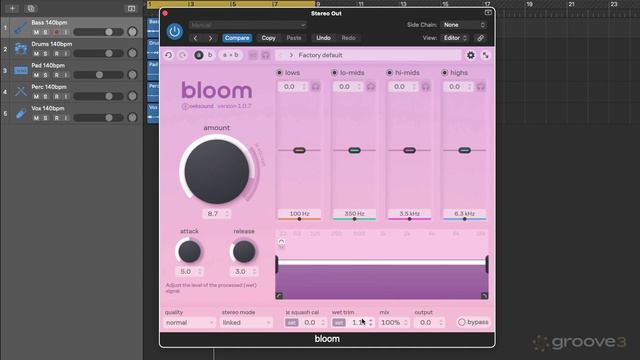The height and width of the screenshot is (360, 640).
Task: Click the list icon next to headphones
Action: click(253, 55)
